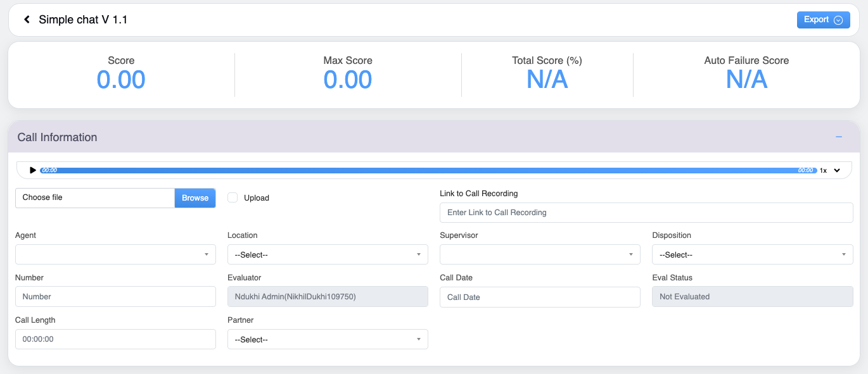Click the back arrow beside Simple chat V 1.1
This screenshot has height=374, width=868.
27,20
